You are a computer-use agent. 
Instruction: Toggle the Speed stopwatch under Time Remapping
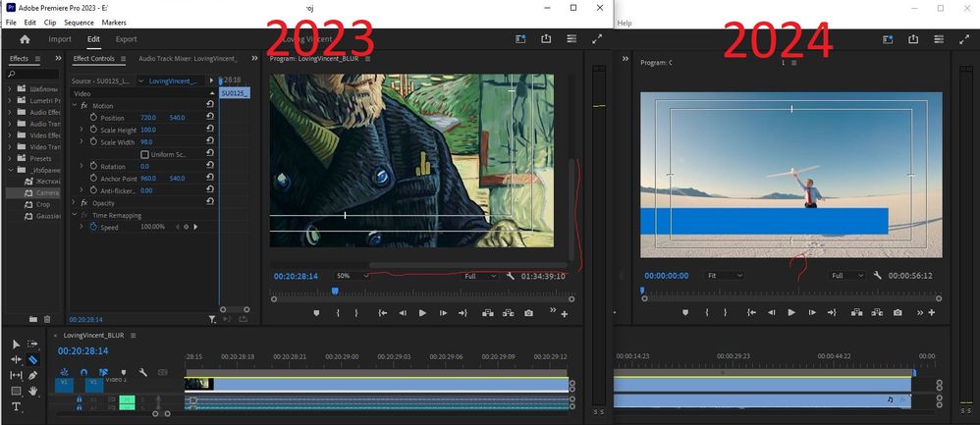point(93,227)
